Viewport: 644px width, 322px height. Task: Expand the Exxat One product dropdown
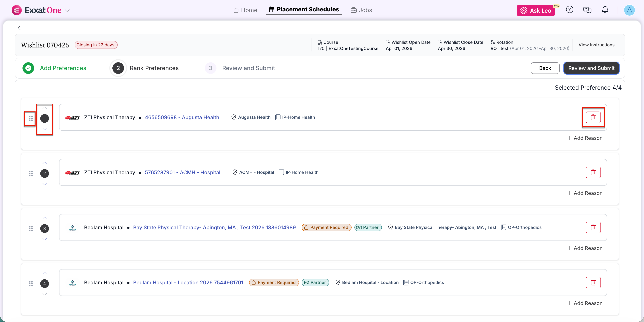(67, 11)
